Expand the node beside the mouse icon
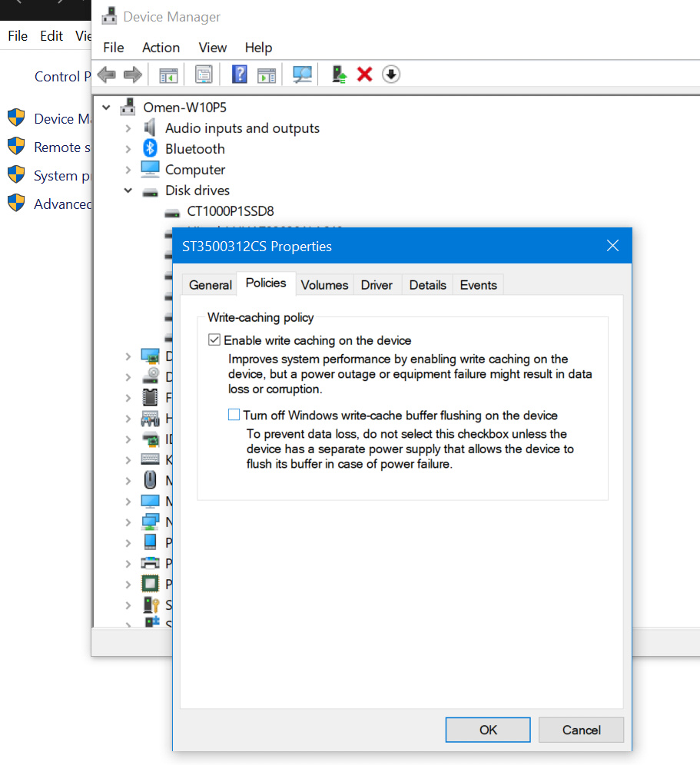Viewport: 700px width, 765px height. pyautogui.click(x=128, y=481)
